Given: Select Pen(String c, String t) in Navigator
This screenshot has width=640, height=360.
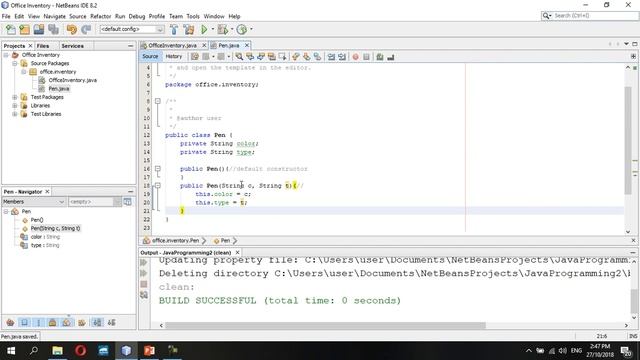Looking at the screenshot, I should (56, 228).
